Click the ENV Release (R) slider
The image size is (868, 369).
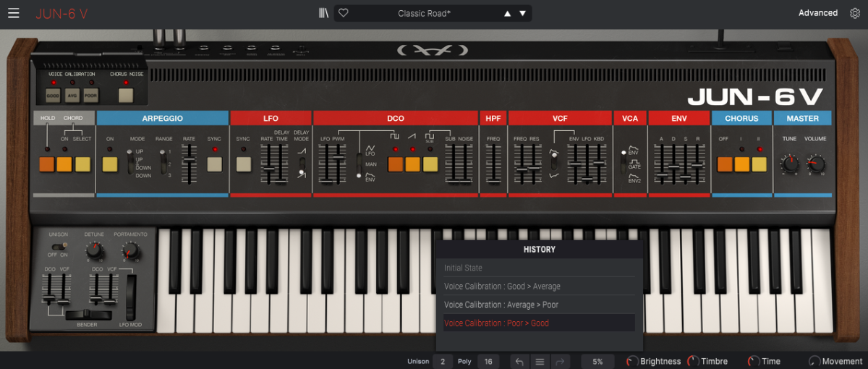[x=697, y=164]
